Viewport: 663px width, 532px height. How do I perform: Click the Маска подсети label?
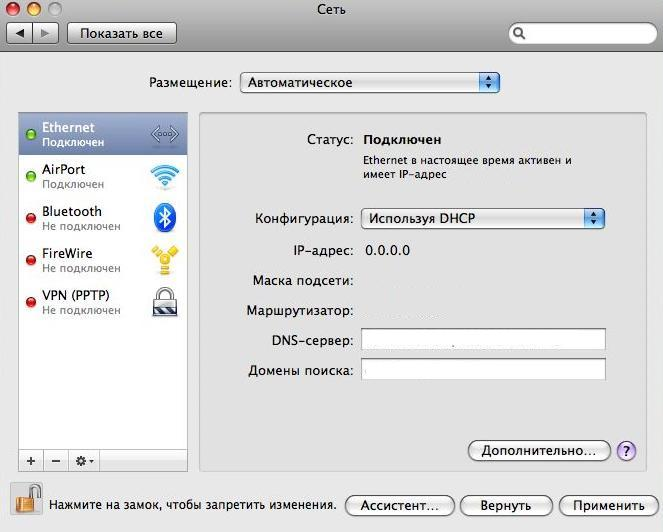click(x=303, y=281)
